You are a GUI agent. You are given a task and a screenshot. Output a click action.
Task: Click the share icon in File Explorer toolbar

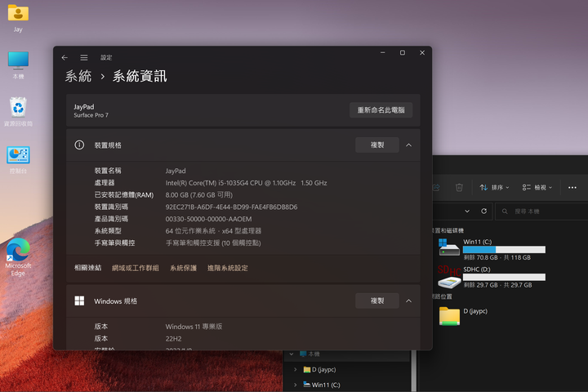click(x=437, y=187)
